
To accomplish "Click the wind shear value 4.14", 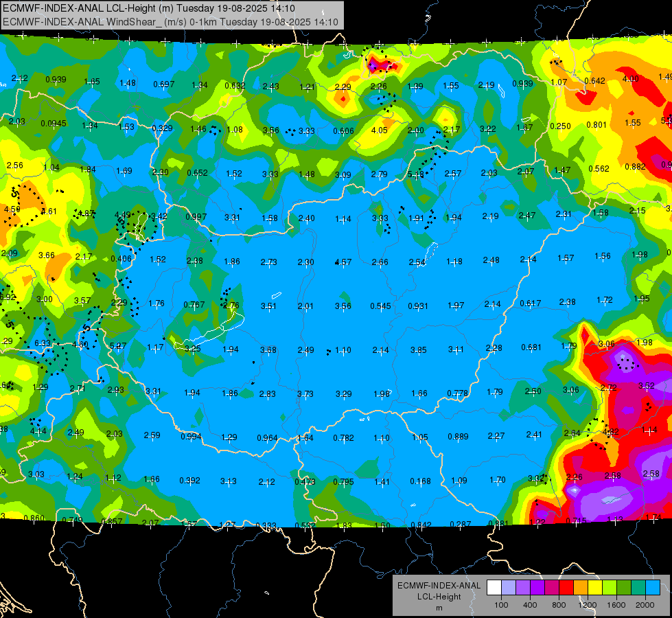I will pos(38,431).
